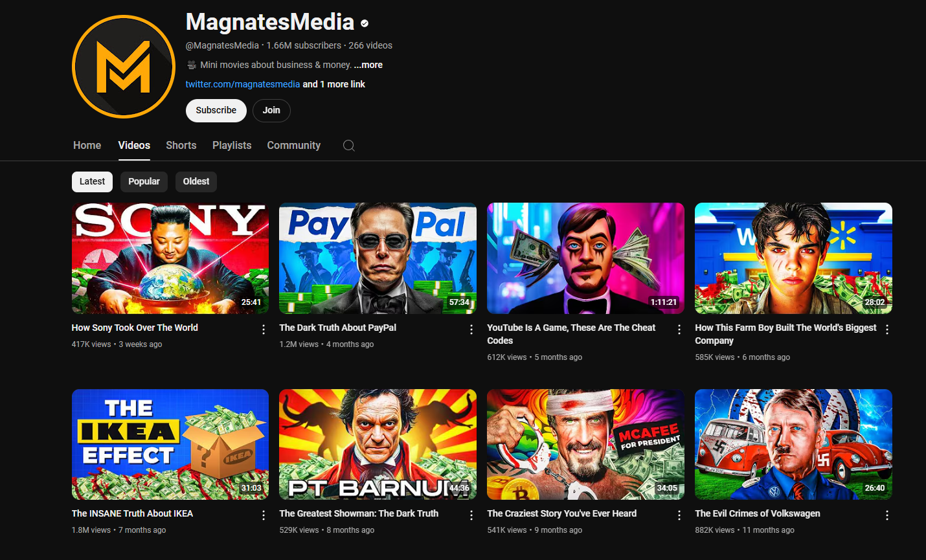The height and width of the screenshot is (560, 926).
Task: Show the 'and 1 more link' list
Action: 334,84
